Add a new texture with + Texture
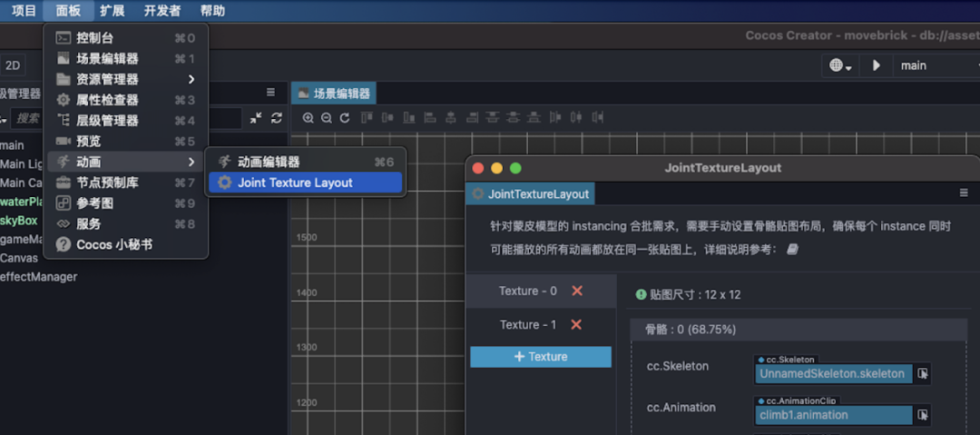The image size is (980, 435). click(541, 357)
